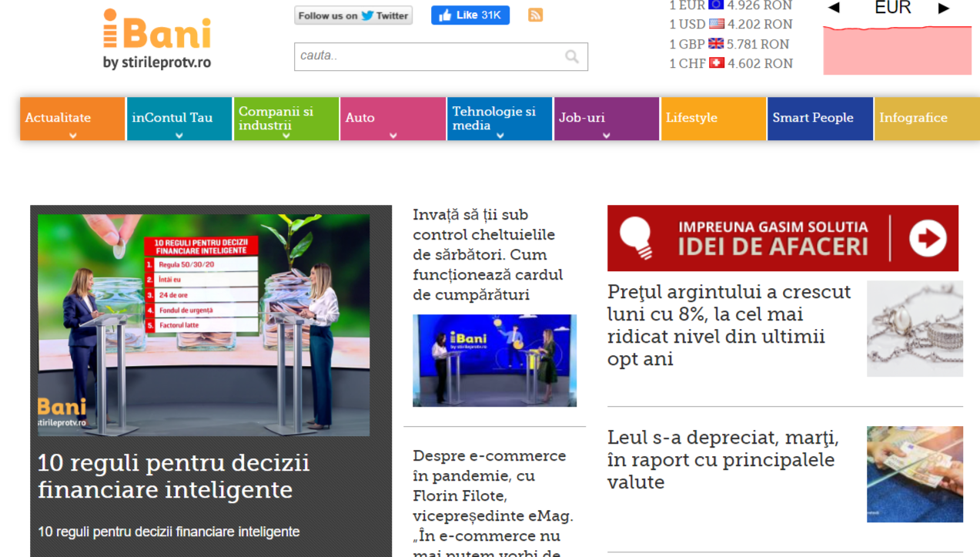Viewport: 980px width, 557px height.
Task: Select the Lifestyle menu item
Action: pyautogui.click(x=691, y=118)
